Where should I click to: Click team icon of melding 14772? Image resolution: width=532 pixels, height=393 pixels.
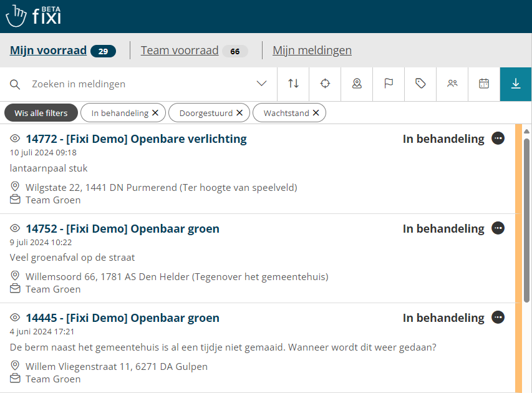[15, 199]
